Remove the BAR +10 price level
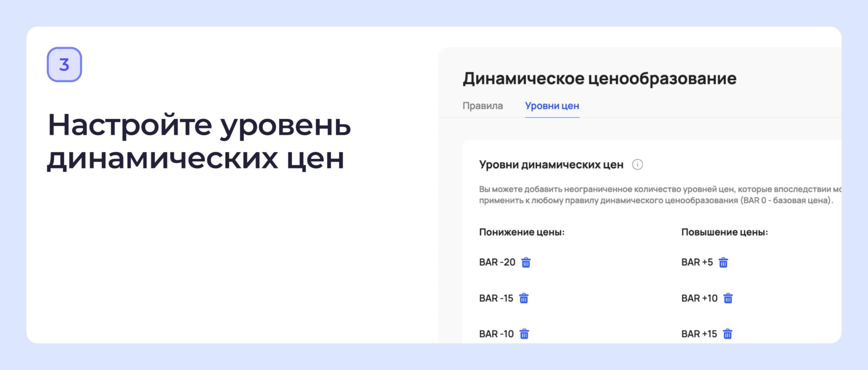The height and width of the screenshot is (370, 868). pyautogui.click(x=728, y=298)
